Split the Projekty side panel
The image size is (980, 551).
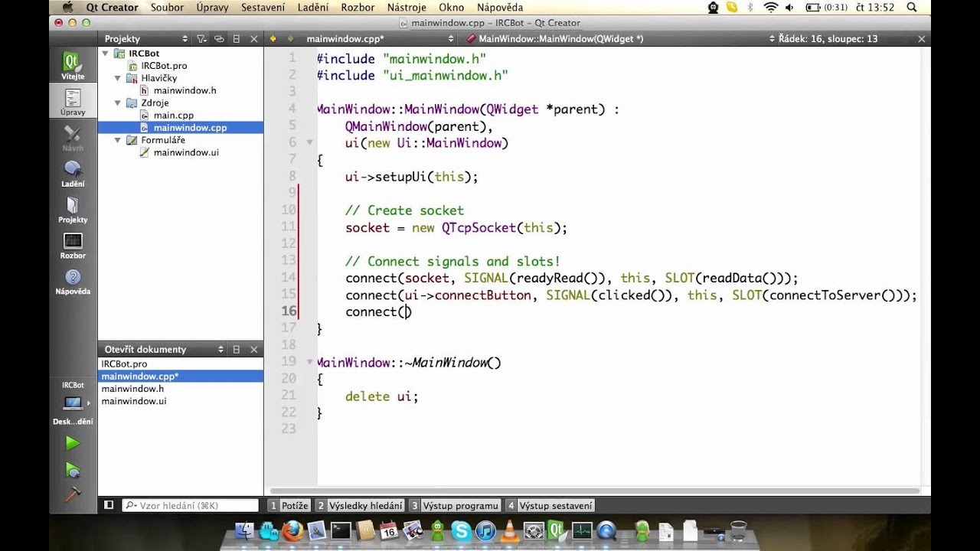pos(237,38)
